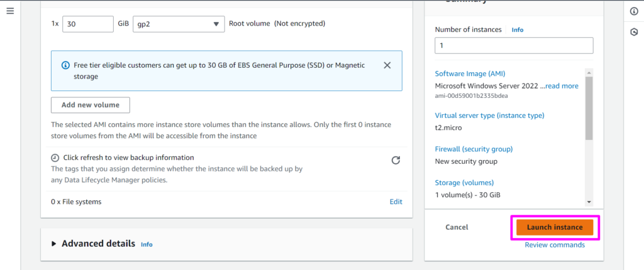
Task: Open the info panel icon on the right edge
Action: (634, 12)
